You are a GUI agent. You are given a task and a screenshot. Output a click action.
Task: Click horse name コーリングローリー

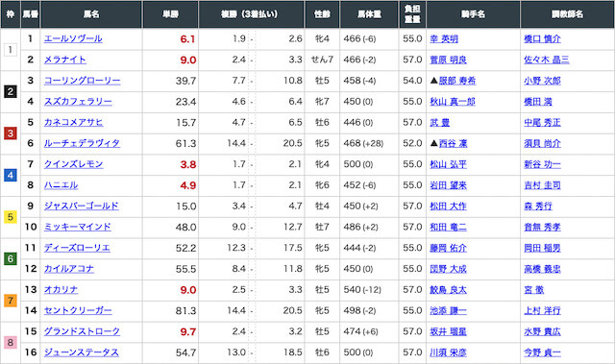coord(82,81)
